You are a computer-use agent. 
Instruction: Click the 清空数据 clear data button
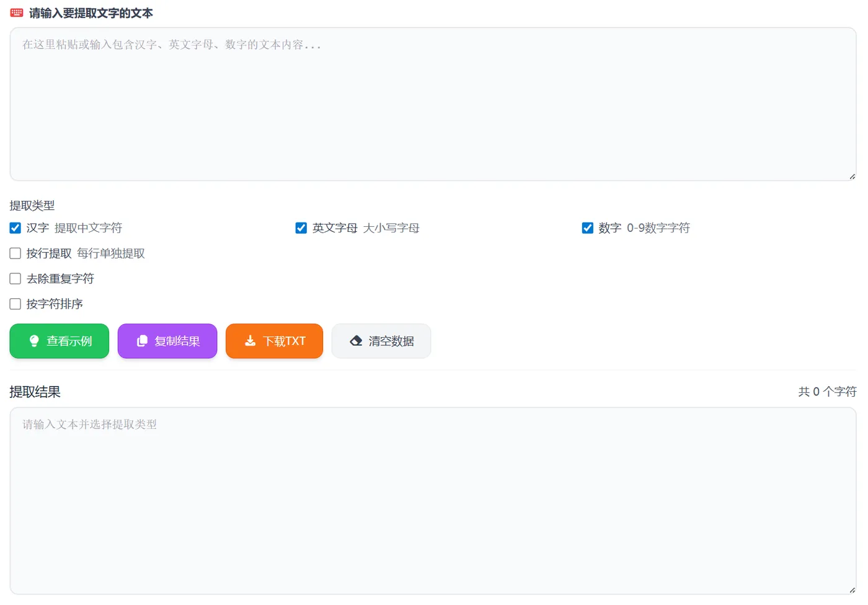381,341
